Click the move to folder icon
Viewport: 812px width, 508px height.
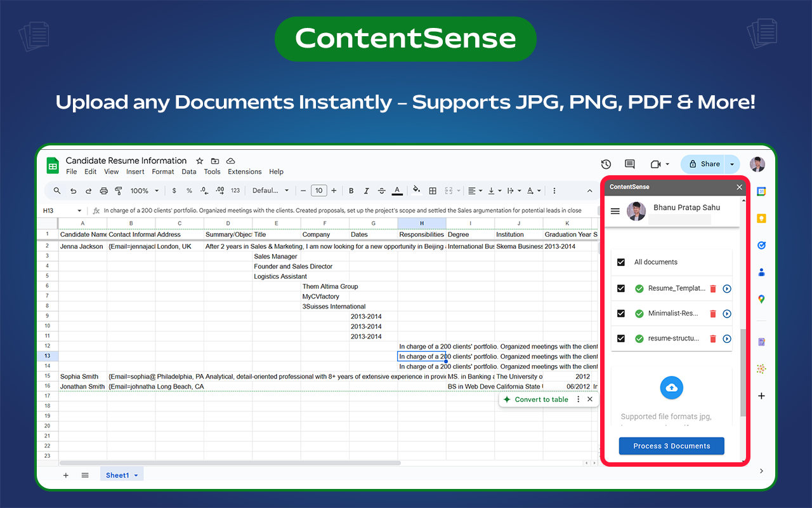pos(215,161)
